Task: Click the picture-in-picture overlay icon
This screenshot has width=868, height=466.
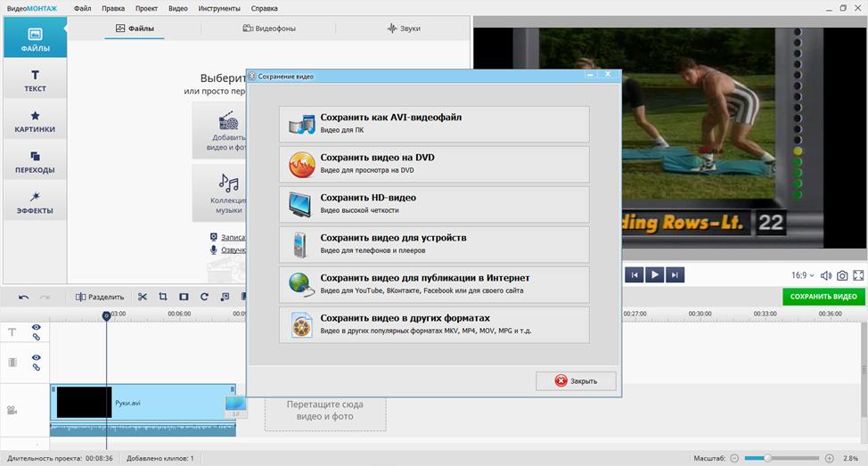Action: [x=225, y=297]
